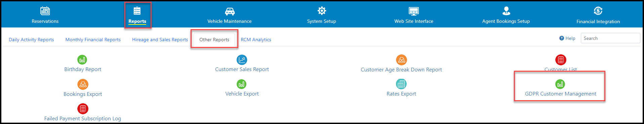Click the Help link
The height and width of the screenshot is (124, 644).
click(567, 38)
